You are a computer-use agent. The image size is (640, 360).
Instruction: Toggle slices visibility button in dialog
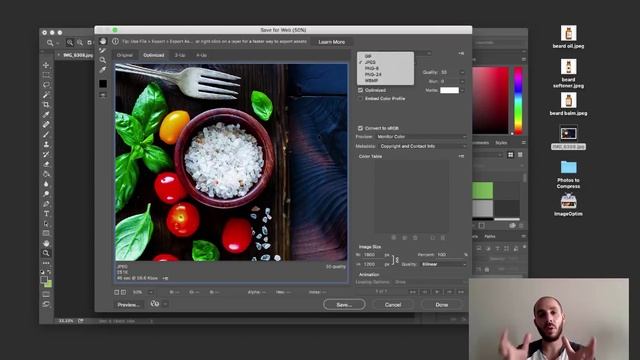pyautogui.click(x=103, y=95)
